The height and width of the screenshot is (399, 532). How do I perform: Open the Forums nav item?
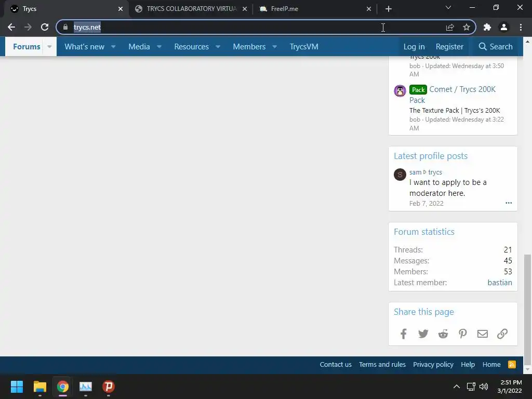coord(26,47)
